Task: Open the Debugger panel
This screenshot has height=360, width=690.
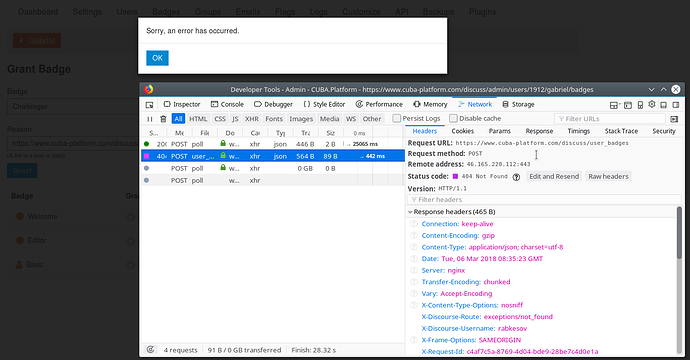Action: click(273, 104)
